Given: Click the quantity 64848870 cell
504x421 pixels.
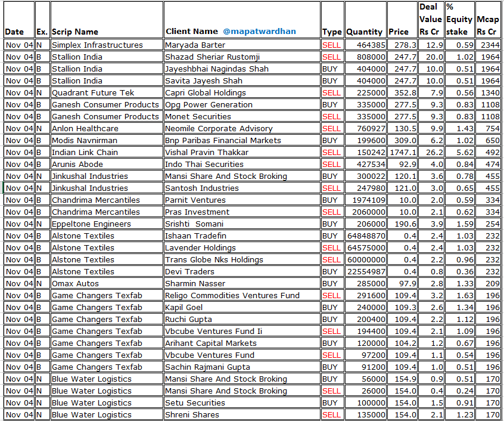Looking at the screenshot, I should coord(365,236).
